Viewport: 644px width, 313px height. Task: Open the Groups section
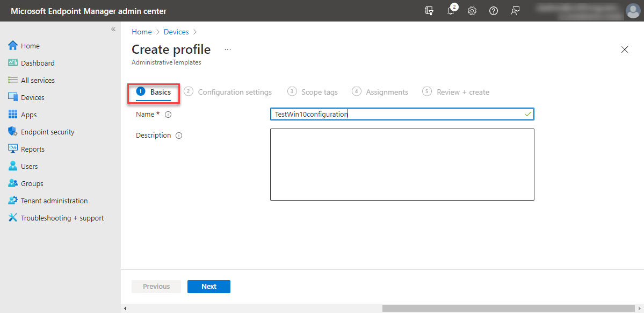[32, 183]
